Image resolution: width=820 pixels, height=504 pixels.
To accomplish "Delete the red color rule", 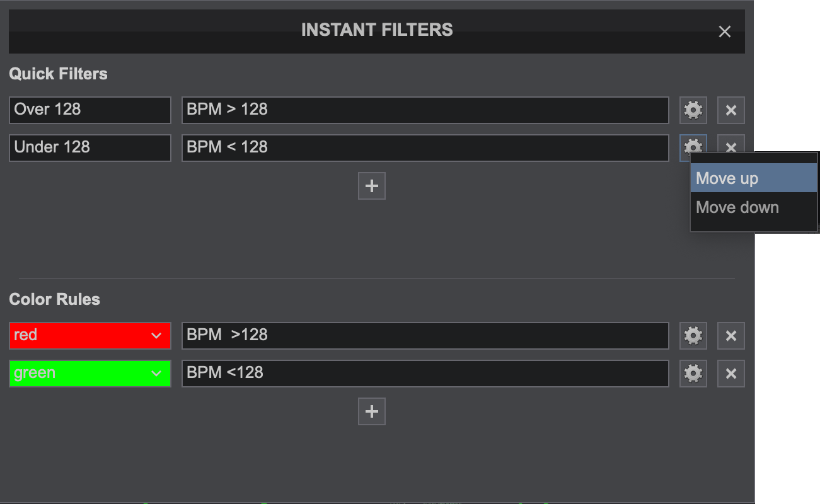I will click(x=730, y=336).
